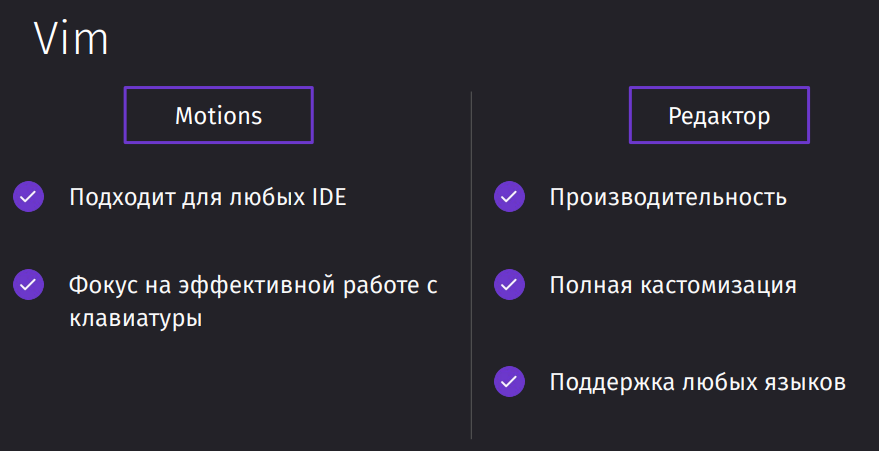Click the word "работе" in the second left bullet
The height and width of the screenshot is (451, 879).
(379, 285)
